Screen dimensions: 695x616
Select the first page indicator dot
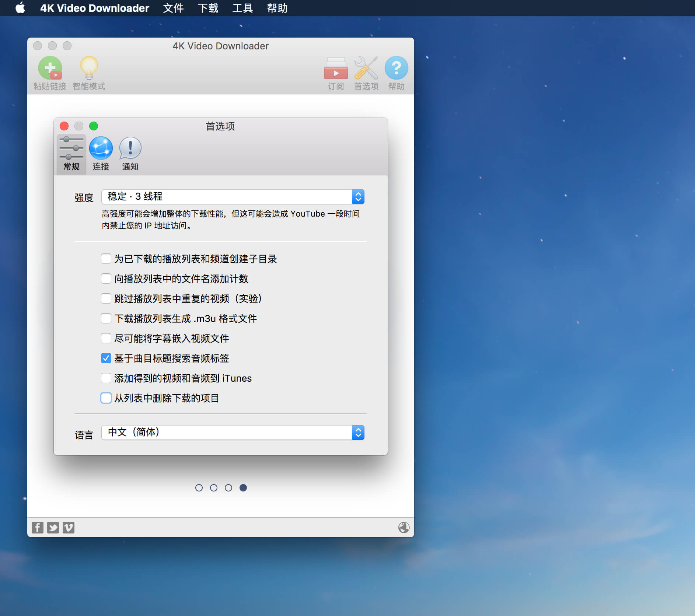(199, 488)
